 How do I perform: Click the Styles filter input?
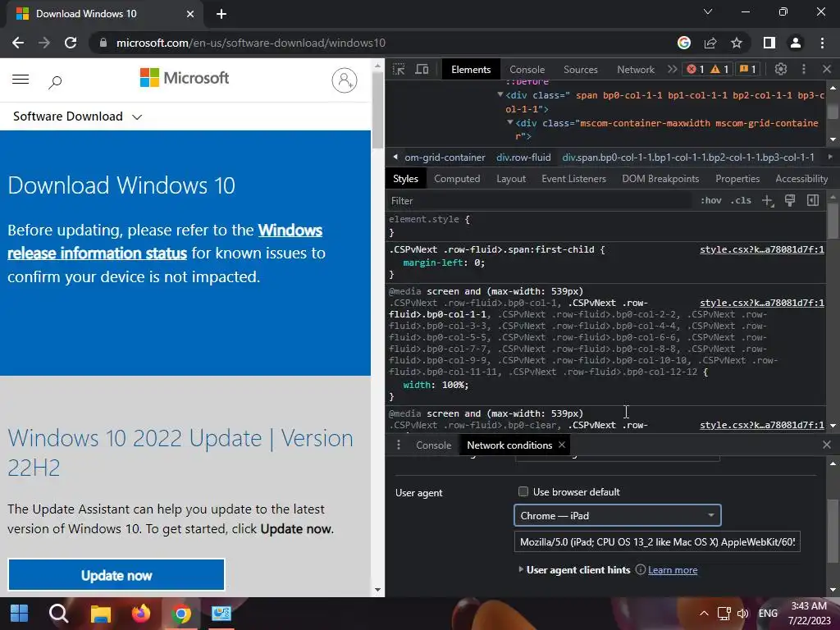(539, 201)
